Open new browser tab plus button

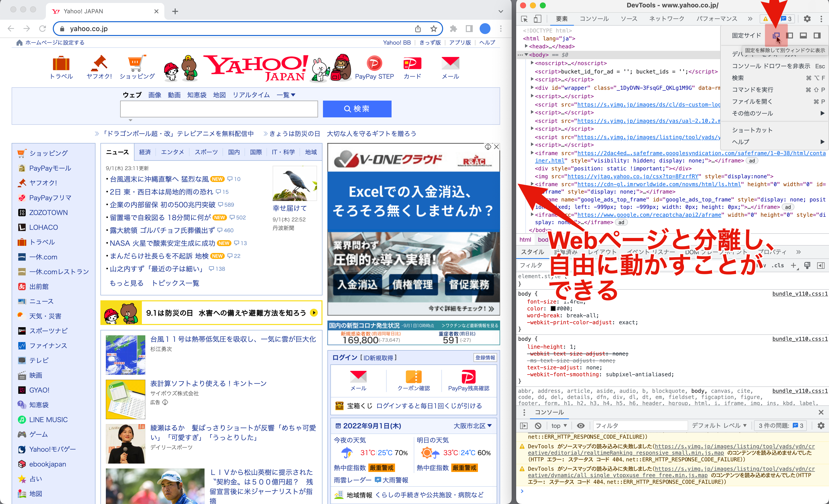pos(175,11)
